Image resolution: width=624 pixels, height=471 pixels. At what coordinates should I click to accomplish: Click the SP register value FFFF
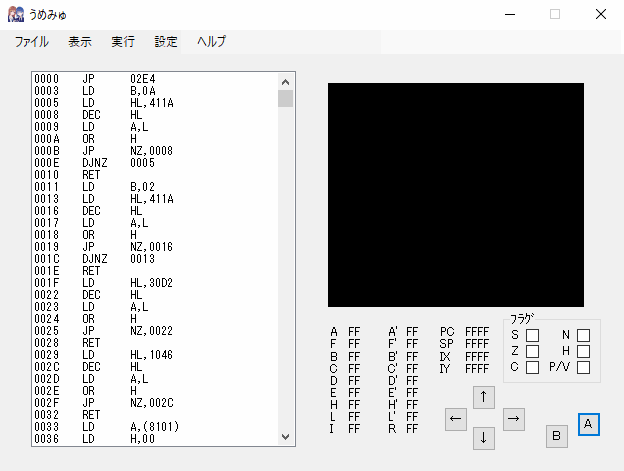[x=477, y=344]
